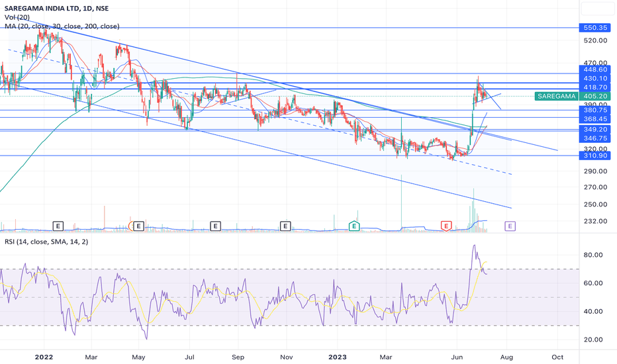This screenshot has width=617, height=364.
Task: Open the black E earnings marker above November
Action: (285, 226)
